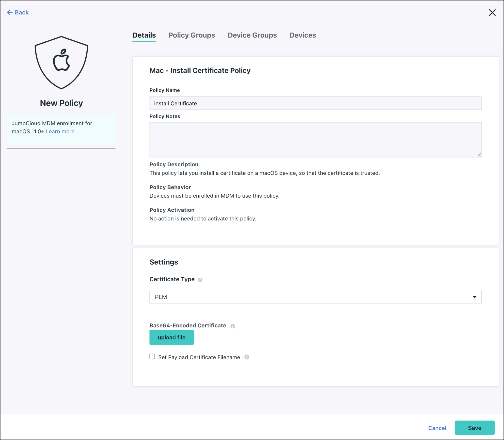Screen dimensions: 504x440
Task: Click the dropdown chevron next to PEM
Action: tap(474, 297)
